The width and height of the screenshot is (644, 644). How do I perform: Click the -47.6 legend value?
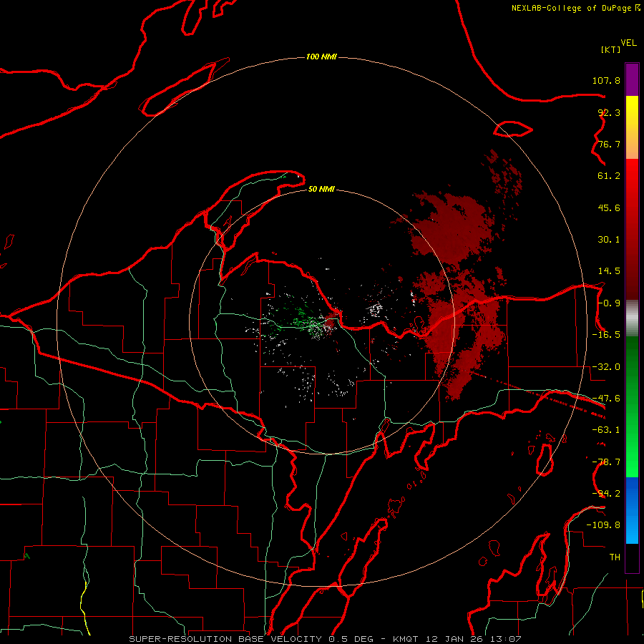coord(606,399)
